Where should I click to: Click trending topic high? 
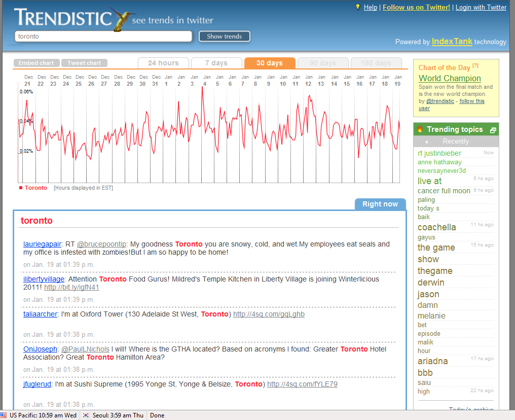[x=423, y=392]
